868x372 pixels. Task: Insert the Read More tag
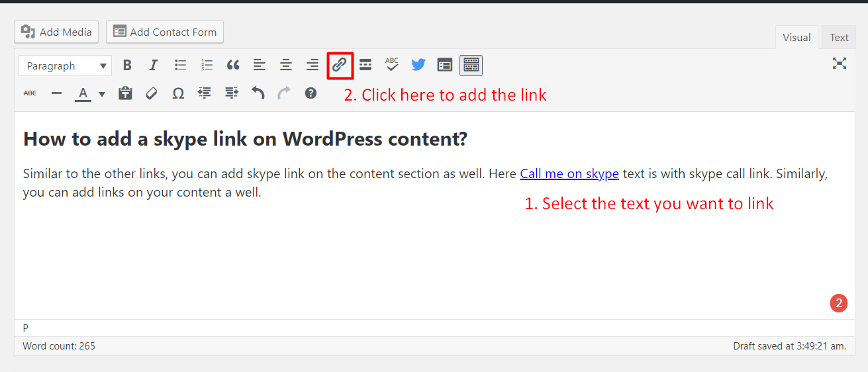(365, 65)
